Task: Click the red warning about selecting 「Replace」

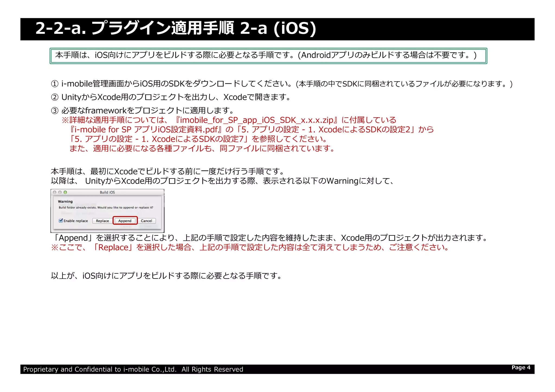Action: [250, 247]
